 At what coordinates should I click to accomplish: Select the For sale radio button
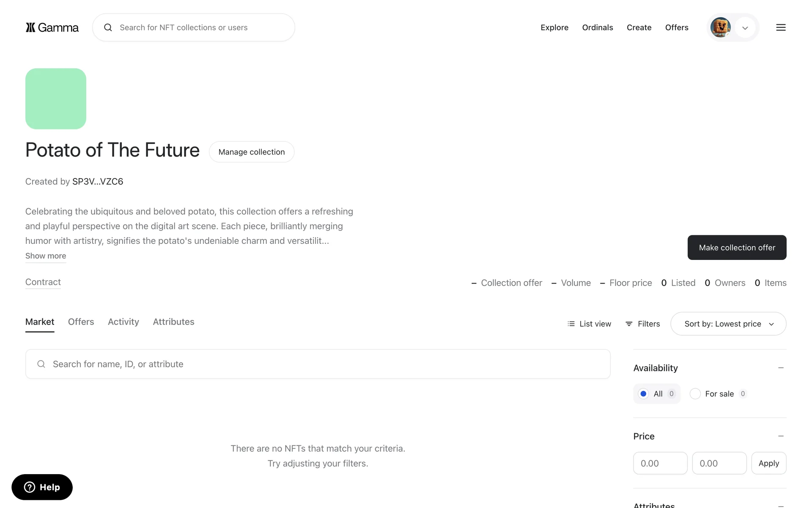point(695,394)
